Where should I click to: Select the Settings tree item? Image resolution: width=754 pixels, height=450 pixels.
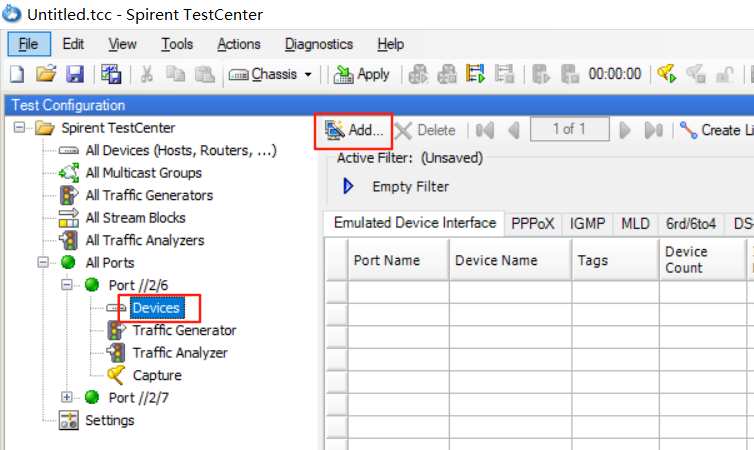tap(110, 420)
